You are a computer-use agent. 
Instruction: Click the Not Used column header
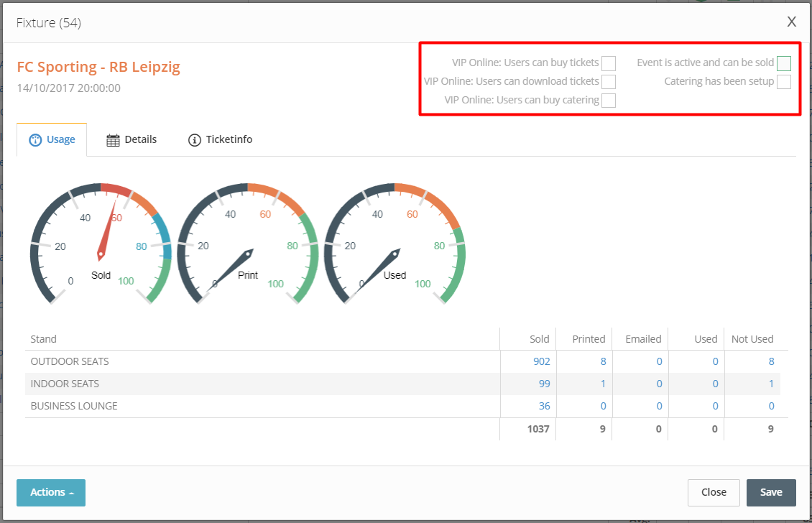[752, 339]
